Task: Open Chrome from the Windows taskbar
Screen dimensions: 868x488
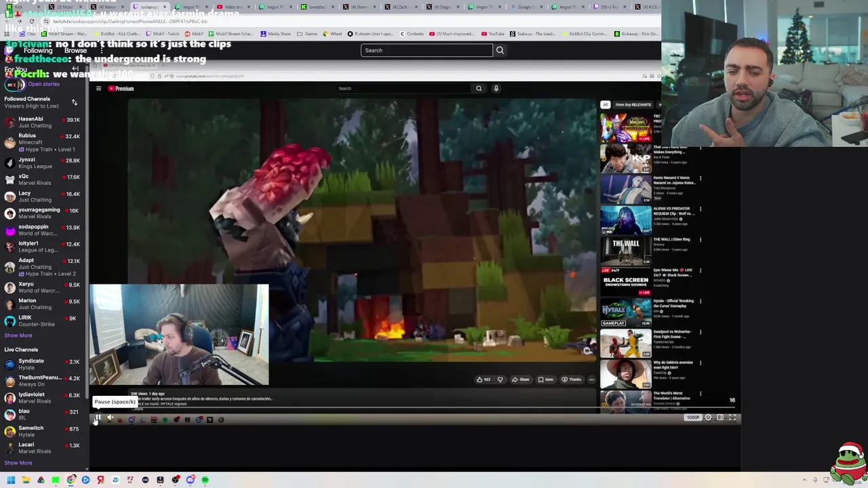Action: click(x=71, y=480)
